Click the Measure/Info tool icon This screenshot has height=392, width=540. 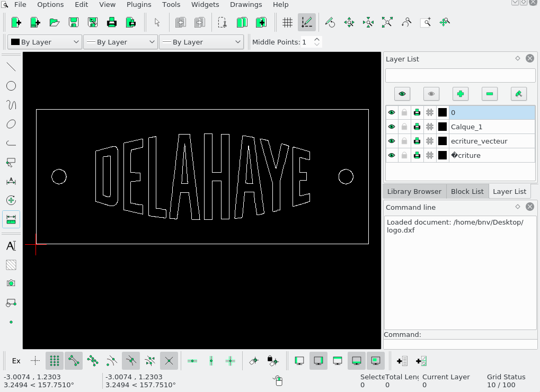click(x=11, y=219)
